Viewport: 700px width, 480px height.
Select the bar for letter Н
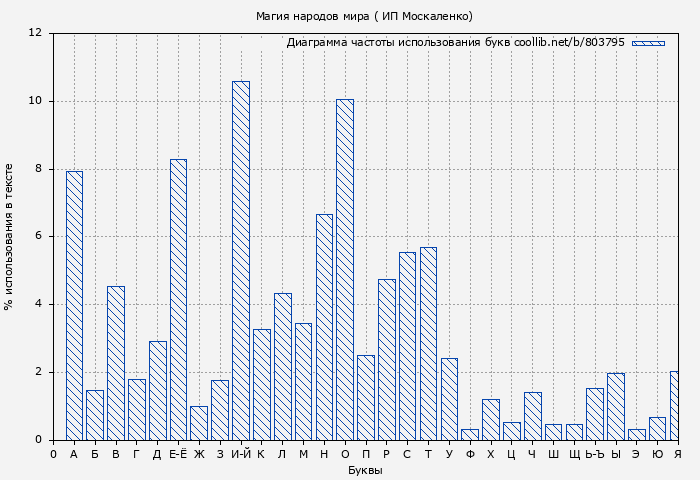324,327
